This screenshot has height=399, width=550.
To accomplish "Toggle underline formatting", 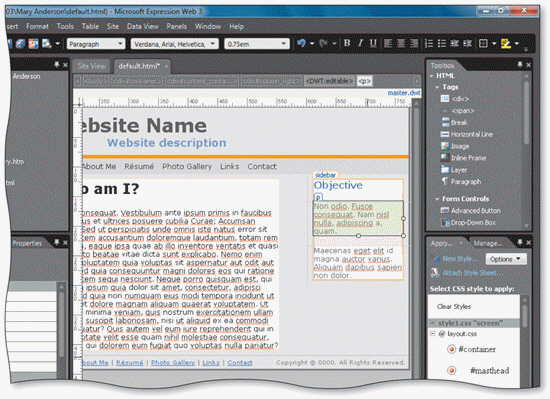I will [x=373, y=43].
